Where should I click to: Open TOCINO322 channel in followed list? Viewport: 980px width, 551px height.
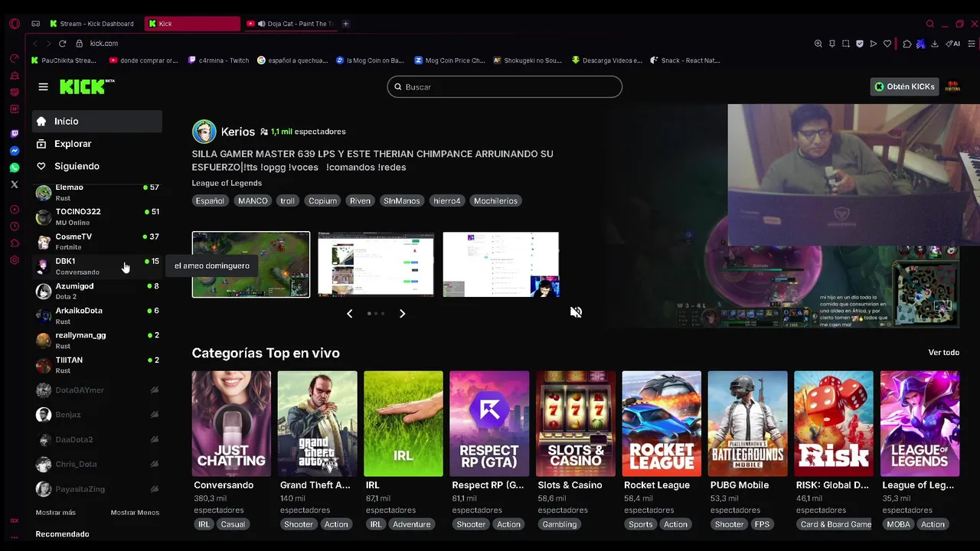[97, 217]
